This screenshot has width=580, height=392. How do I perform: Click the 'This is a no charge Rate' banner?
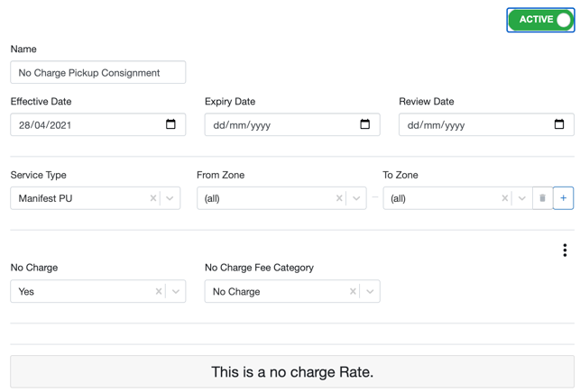click(x=291, y=371)
